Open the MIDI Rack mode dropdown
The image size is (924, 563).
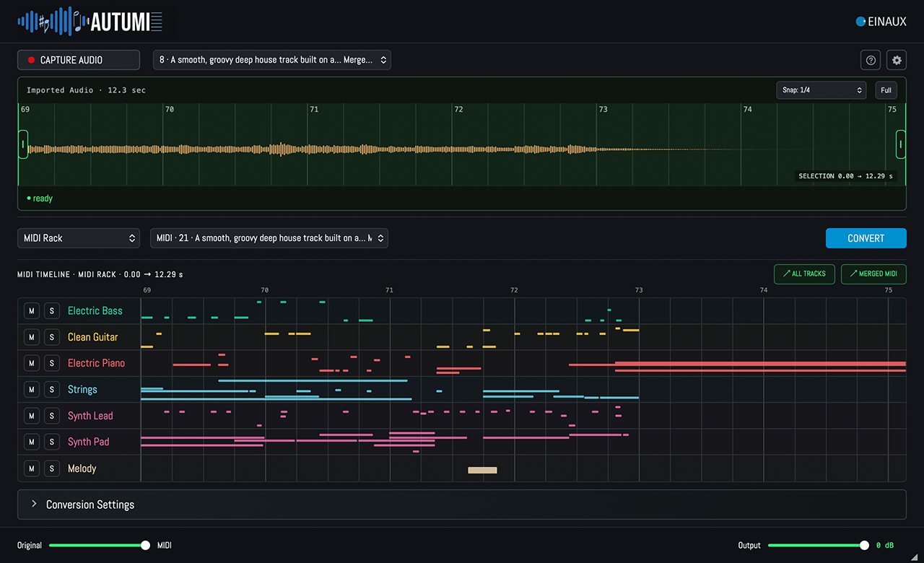(79, 238)
